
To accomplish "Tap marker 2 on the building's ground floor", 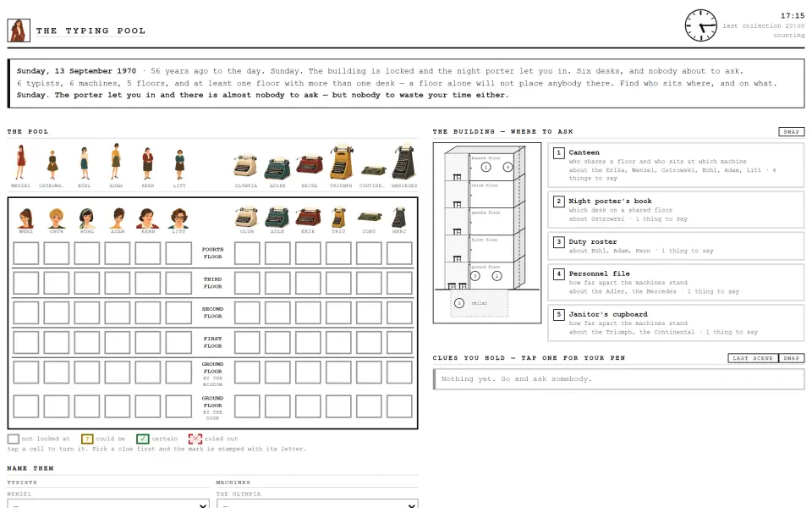I will (497, 276).
